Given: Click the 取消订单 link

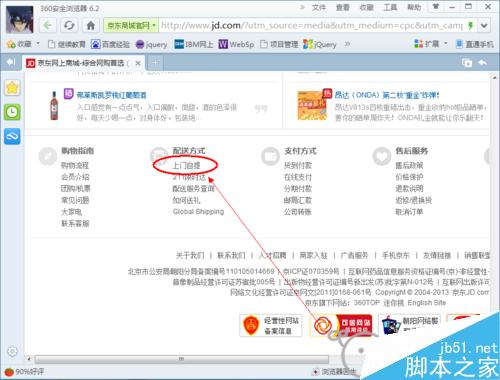Looking at the screenshot, I should 409,212.
